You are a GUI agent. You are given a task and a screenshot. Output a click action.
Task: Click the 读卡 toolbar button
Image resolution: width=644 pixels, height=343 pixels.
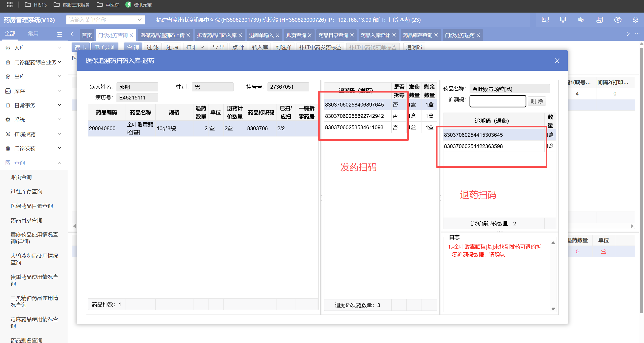click(x=81, y=47)
